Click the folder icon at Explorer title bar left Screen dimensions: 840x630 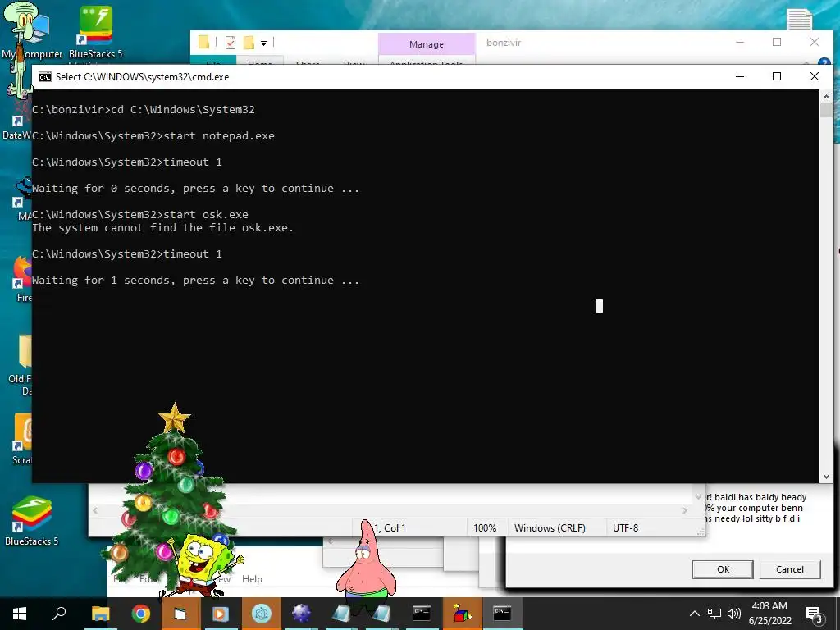click(203, 42)
